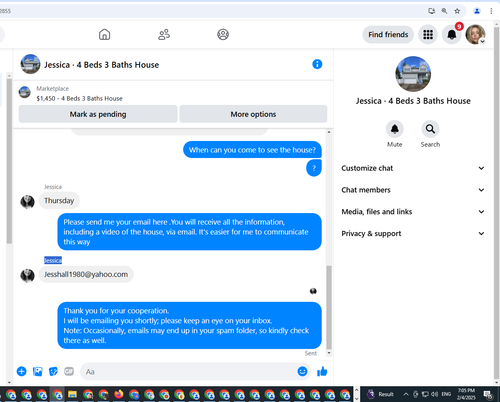Click the $1,450 - 4 Beds 3 Baths House listing text
Viewport: 500px width, 402px height.
pyautogui.click(x=80, y=98)
